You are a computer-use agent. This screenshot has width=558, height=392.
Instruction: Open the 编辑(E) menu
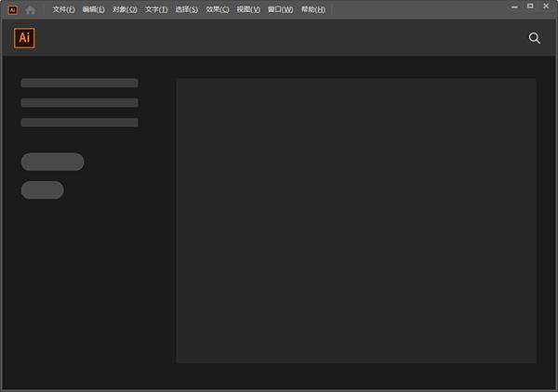tap(94, 9)
